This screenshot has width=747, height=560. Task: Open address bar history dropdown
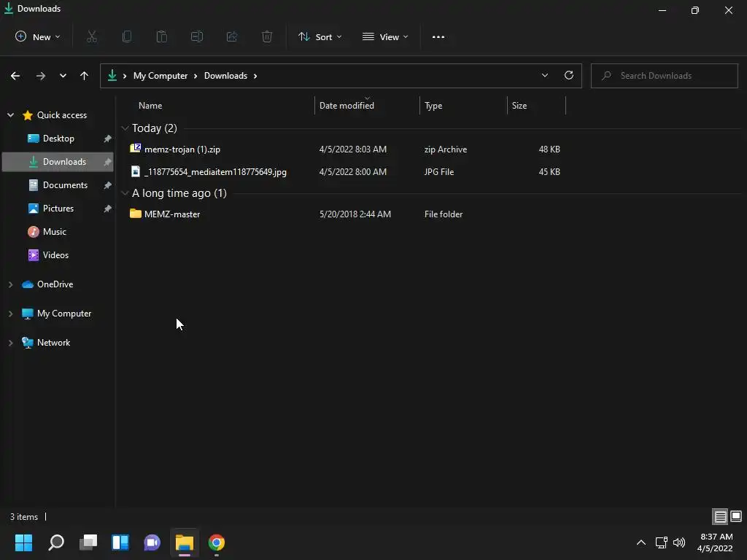[544, 75]
